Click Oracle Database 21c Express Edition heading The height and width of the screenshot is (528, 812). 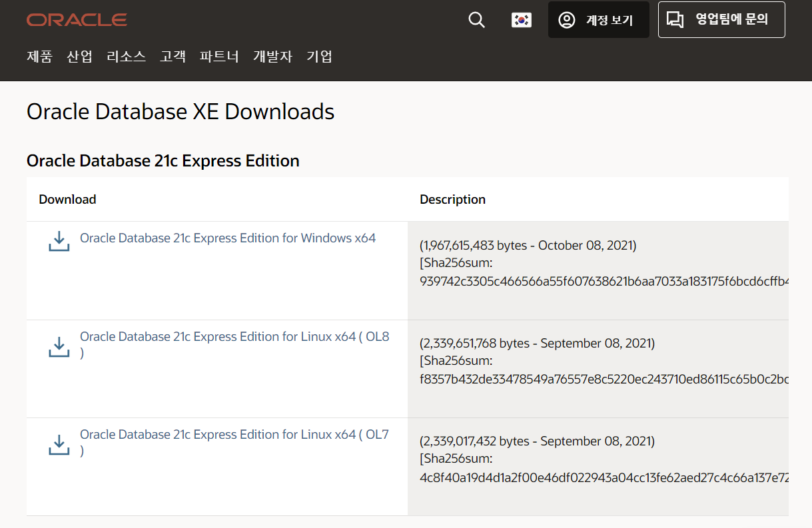(x=163, y=160)
